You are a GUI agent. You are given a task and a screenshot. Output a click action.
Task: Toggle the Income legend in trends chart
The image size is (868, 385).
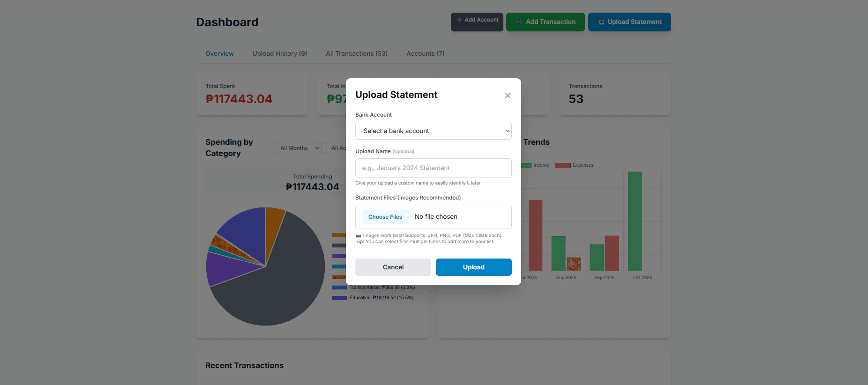(527, 165)
